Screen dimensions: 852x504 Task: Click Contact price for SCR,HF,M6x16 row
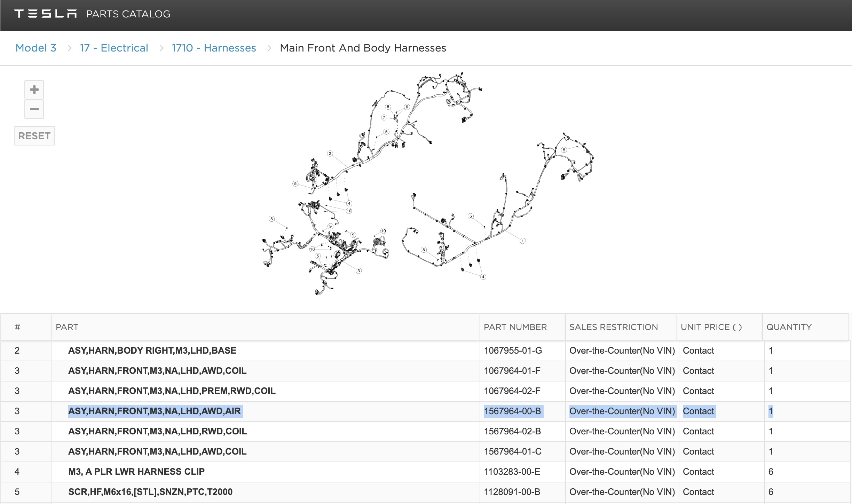[x=698, y=492]
